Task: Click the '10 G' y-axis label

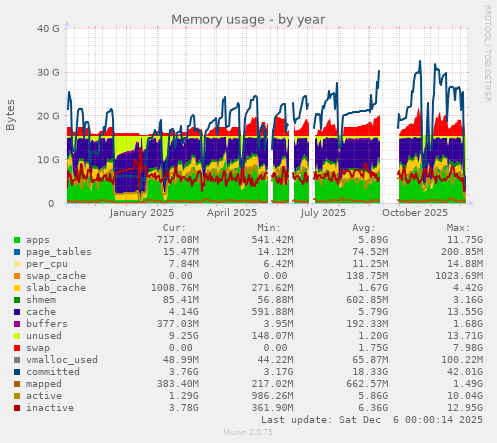Action: 48,160
